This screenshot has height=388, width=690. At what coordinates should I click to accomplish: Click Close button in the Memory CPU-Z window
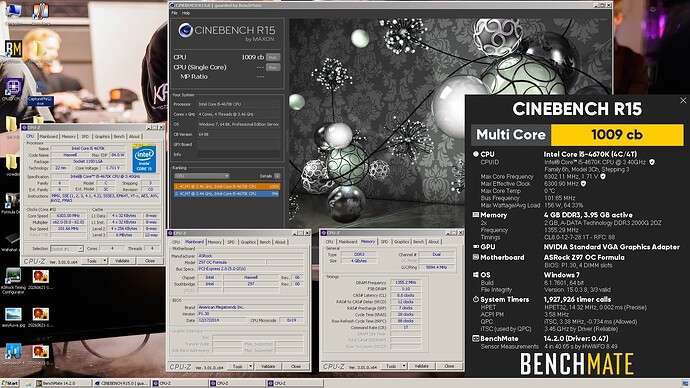coord(449,366)
